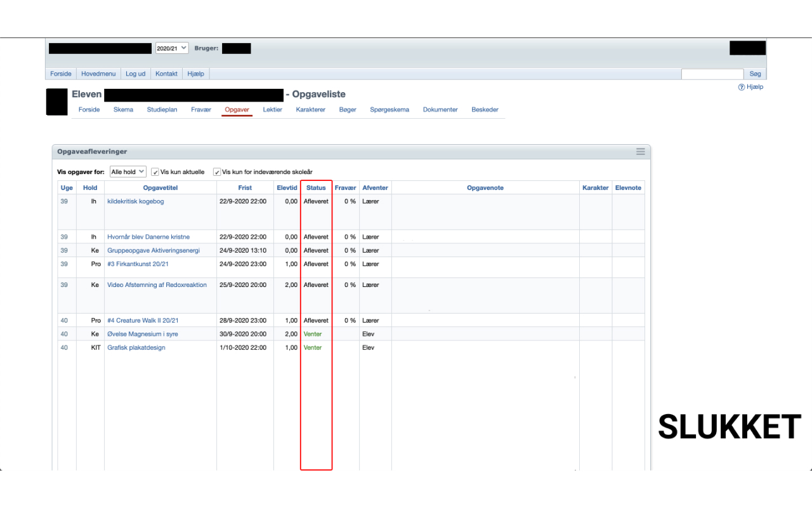Sort by the Status column header
812x508 pixels.
[x=316, y=188]
